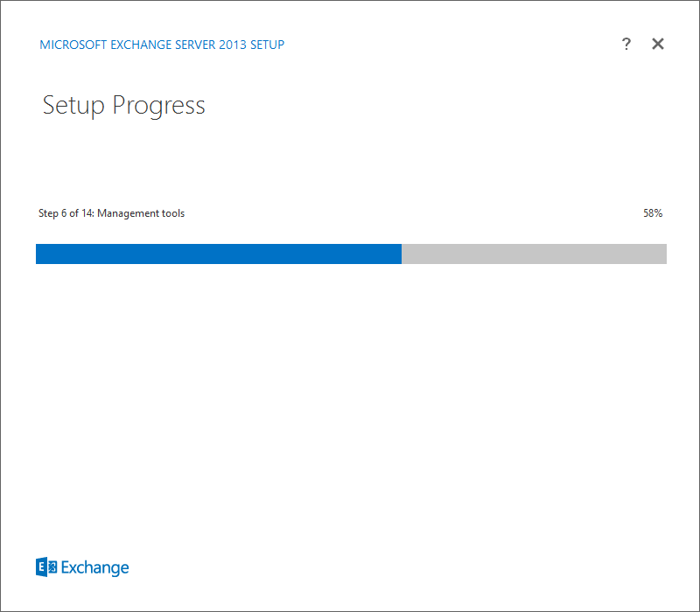
Task: Click the word "Setup" in the large heading
Action: click(73, 107)
